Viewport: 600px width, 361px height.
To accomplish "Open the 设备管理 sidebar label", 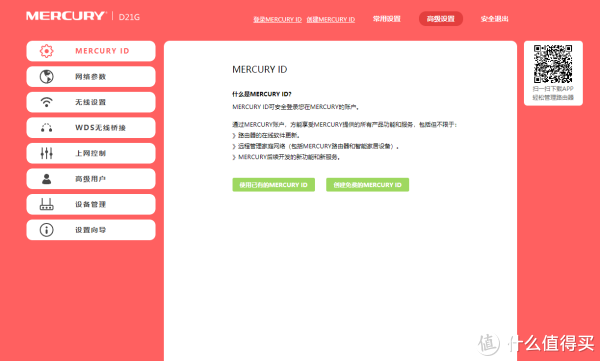I will coord(90,204).
